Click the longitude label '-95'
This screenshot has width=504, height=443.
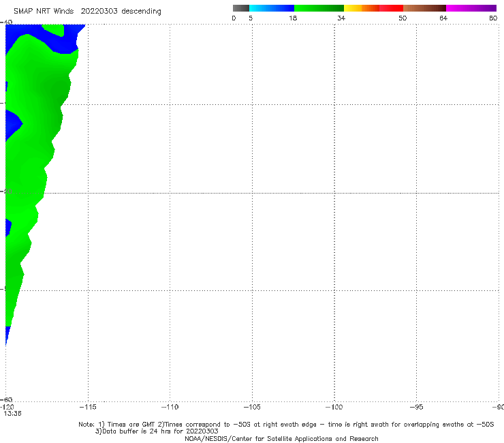417,407
